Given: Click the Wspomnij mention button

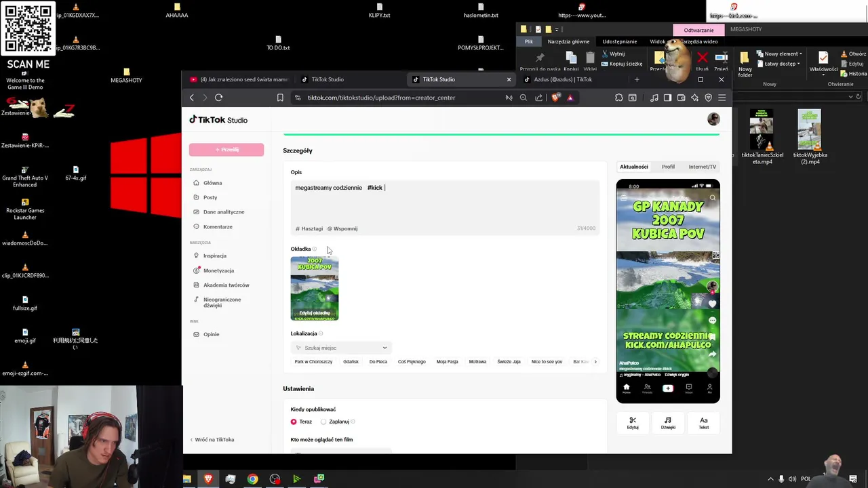Looking at the screenshot, I should (x=342, y=228).
